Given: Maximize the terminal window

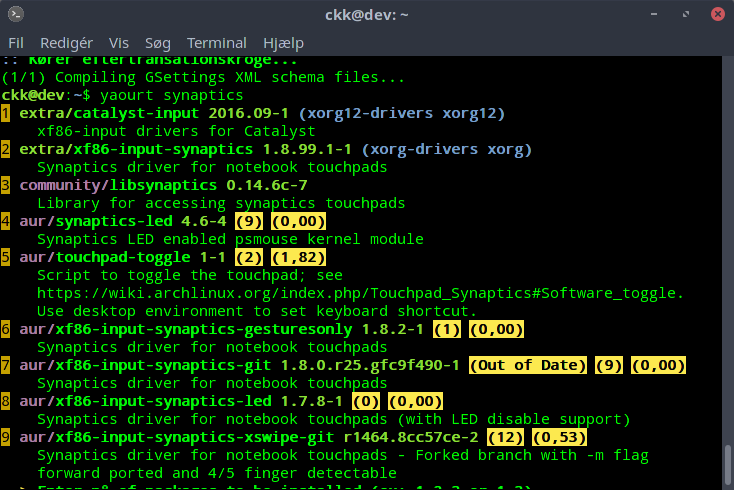Looking at the screenshot, I should (686, 15).
